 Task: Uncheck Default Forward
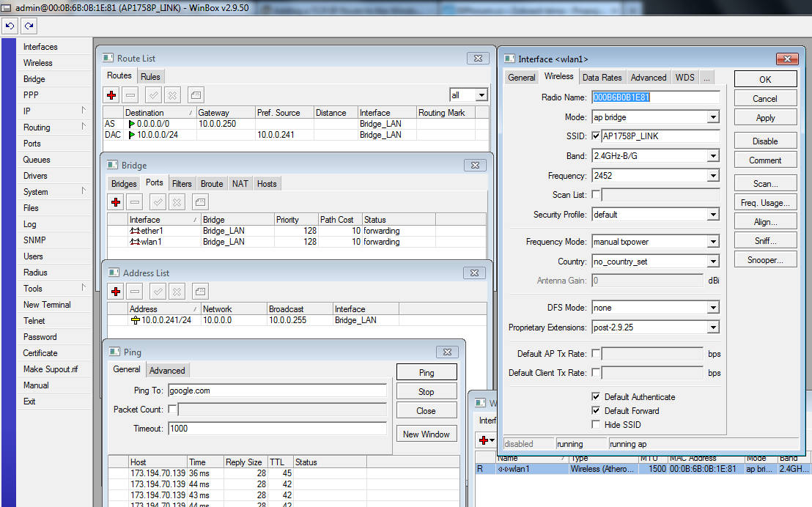(x=596, y=411)
